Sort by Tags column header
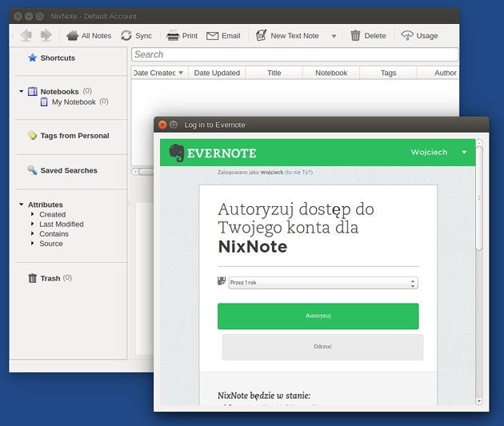 [x=388, y=73]
